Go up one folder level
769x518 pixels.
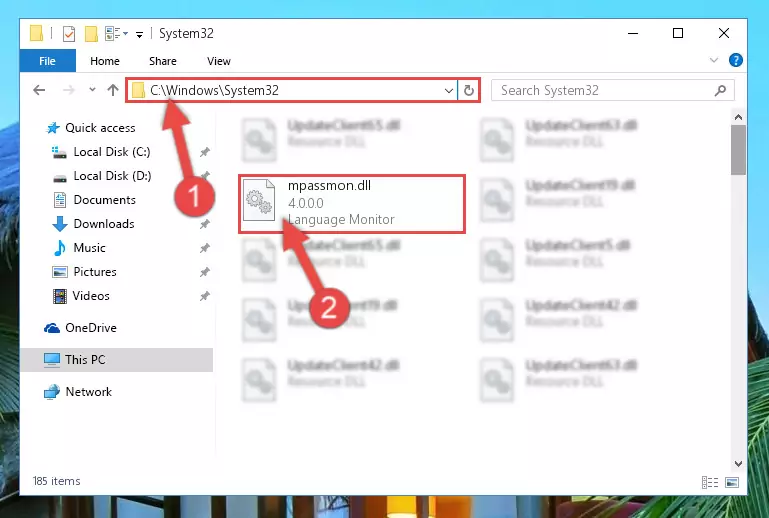click(113, 90)
